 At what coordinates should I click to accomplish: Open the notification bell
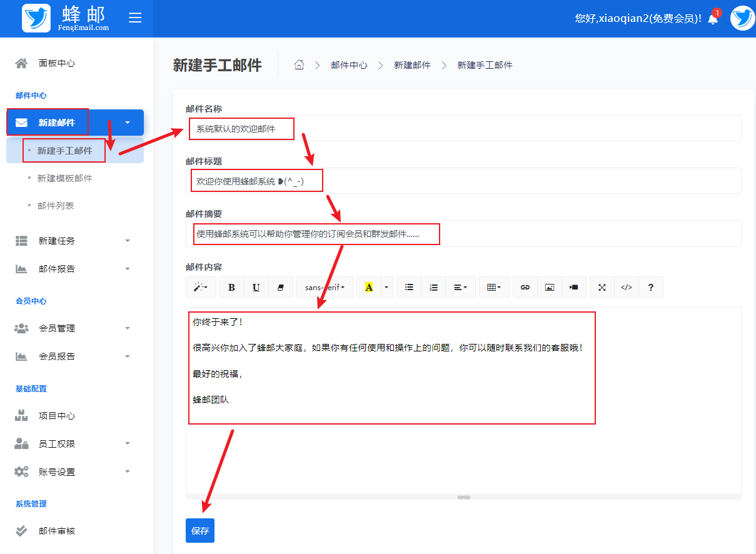pyautogui.click(x=713, y=19)
